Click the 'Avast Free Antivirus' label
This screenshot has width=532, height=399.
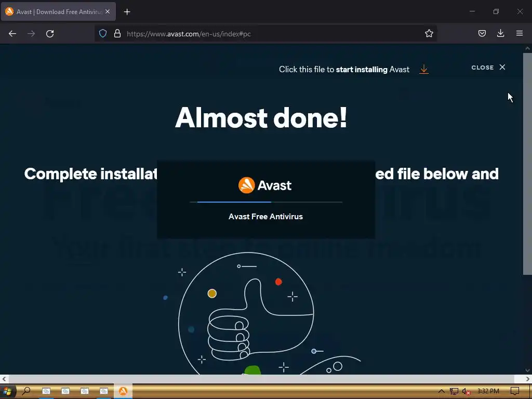pos(265,217)
